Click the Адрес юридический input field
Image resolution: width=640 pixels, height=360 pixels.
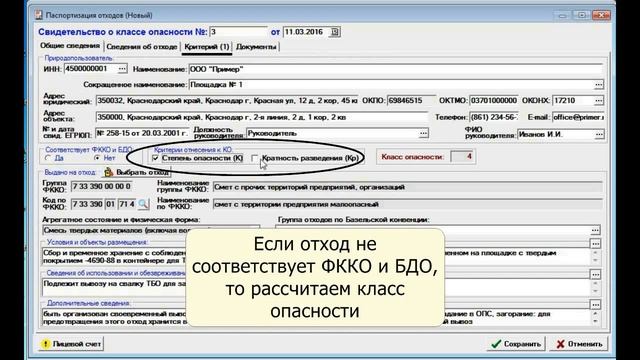pyautogui.click(x=227, y=100)
